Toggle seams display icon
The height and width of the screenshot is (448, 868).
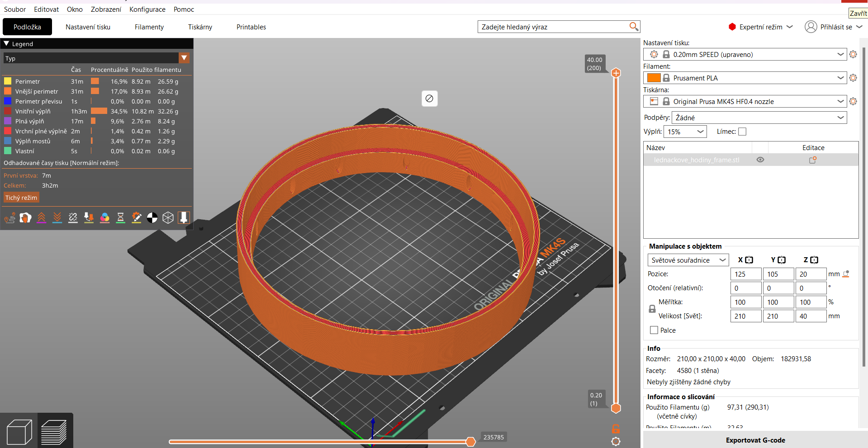pos(73,218)
